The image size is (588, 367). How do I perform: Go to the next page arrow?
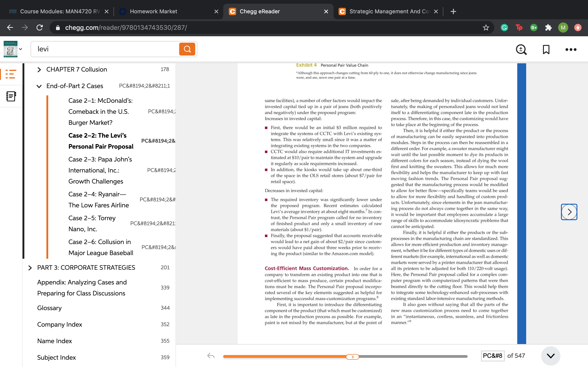[569, 212]
